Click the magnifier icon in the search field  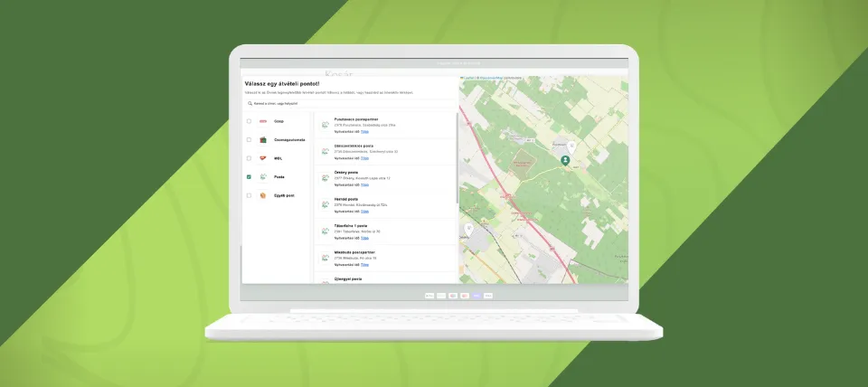(250, 104)
